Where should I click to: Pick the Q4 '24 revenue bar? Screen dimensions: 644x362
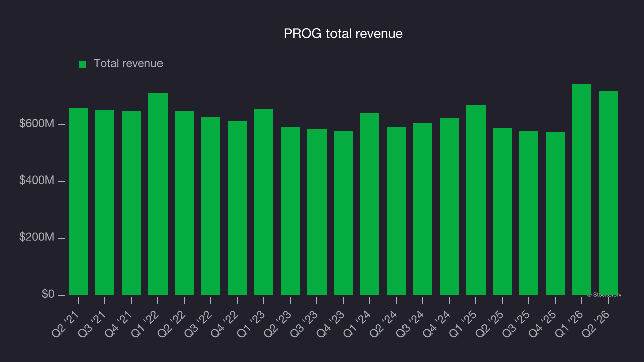pos(449,206)
